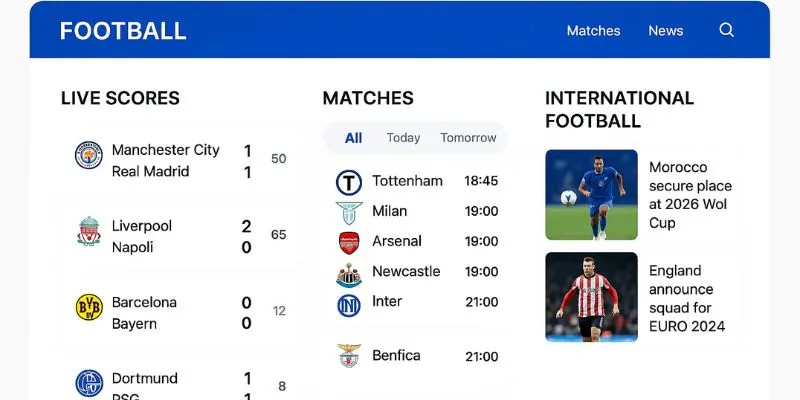Select the Tomorrow matches tab
The height and width of the screenshot is (400, 800).
(x=468, y=138)
